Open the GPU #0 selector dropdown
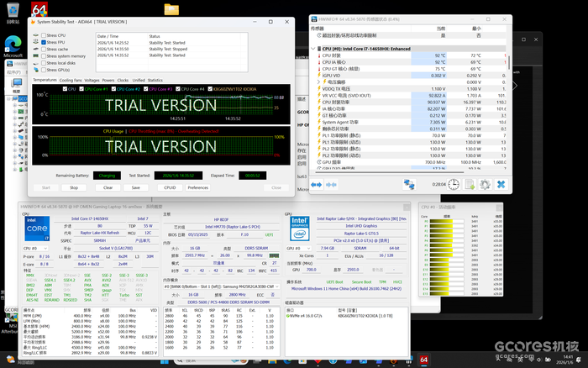Image resolution: width=588 pixels, height=368 pixels. click(x=299, y=249)
